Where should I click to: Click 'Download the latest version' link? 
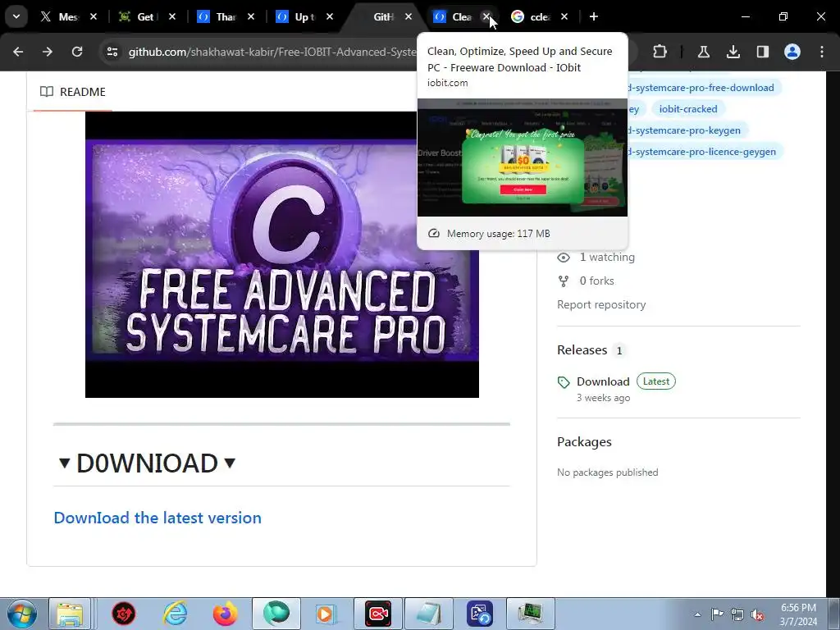pyautogui.click(x=157, y=518)
